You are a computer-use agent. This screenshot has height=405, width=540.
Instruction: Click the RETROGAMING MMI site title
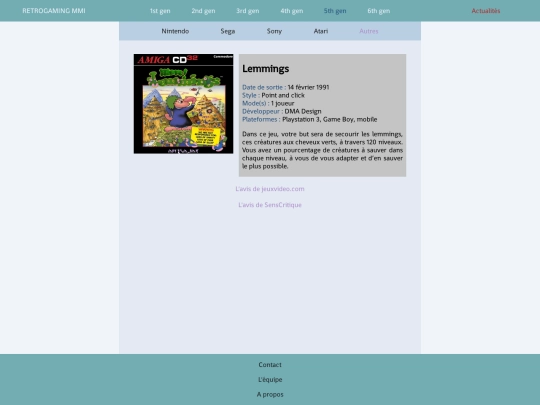tap(54, 11)
